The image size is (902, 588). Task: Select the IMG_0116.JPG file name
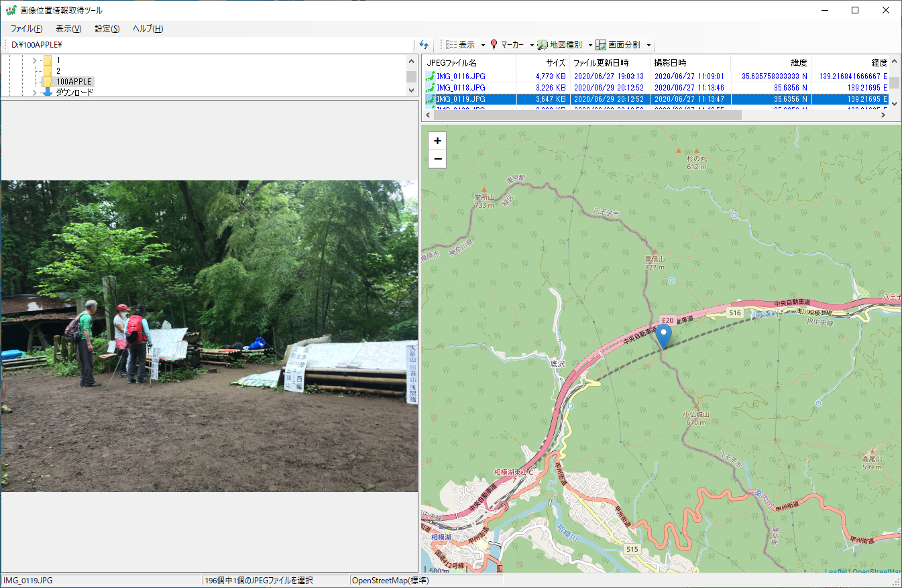pyautogui.click(x=461, y=76)
